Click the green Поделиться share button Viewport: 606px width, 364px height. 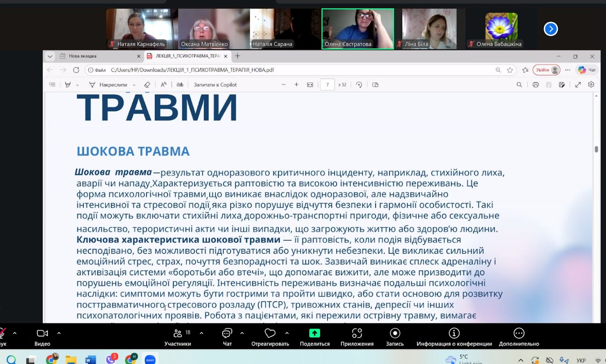[x=315, y=334]
